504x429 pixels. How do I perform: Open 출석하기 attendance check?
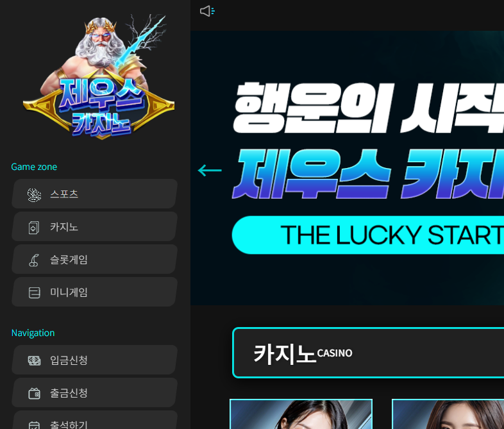(x=94, y=419)
